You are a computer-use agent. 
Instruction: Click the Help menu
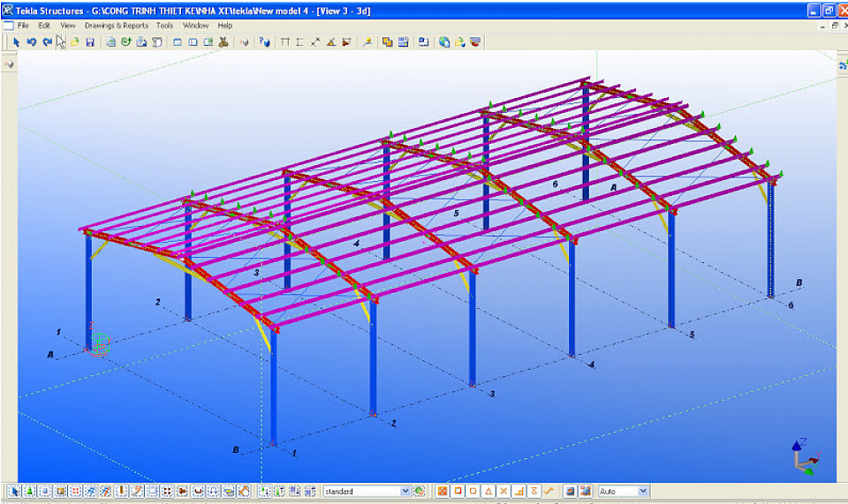(x=224, y=26)
